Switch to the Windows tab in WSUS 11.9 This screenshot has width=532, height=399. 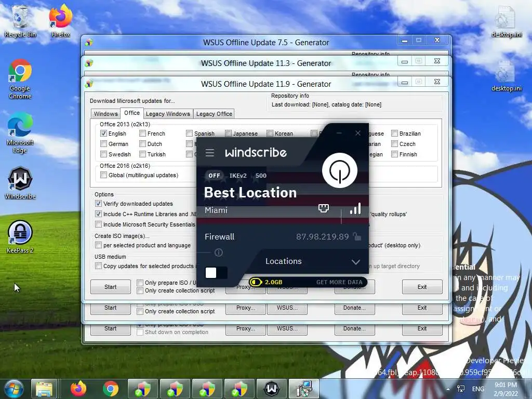point(106,114)
